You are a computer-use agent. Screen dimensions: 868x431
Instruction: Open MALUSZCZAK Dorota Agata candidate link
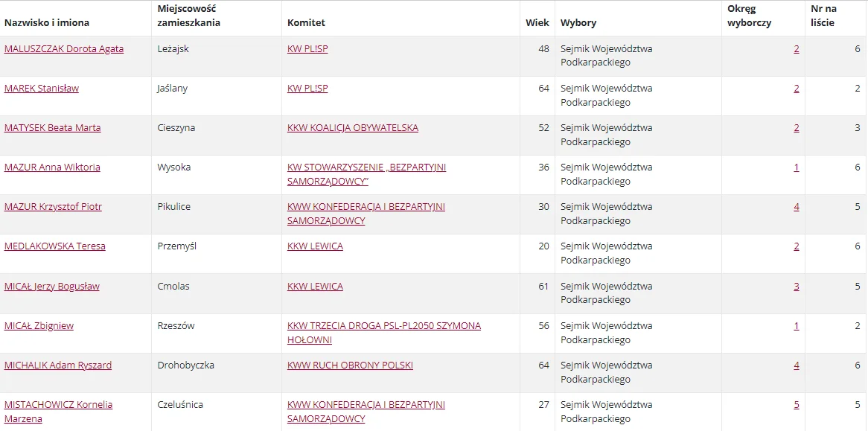click(64, 48)
